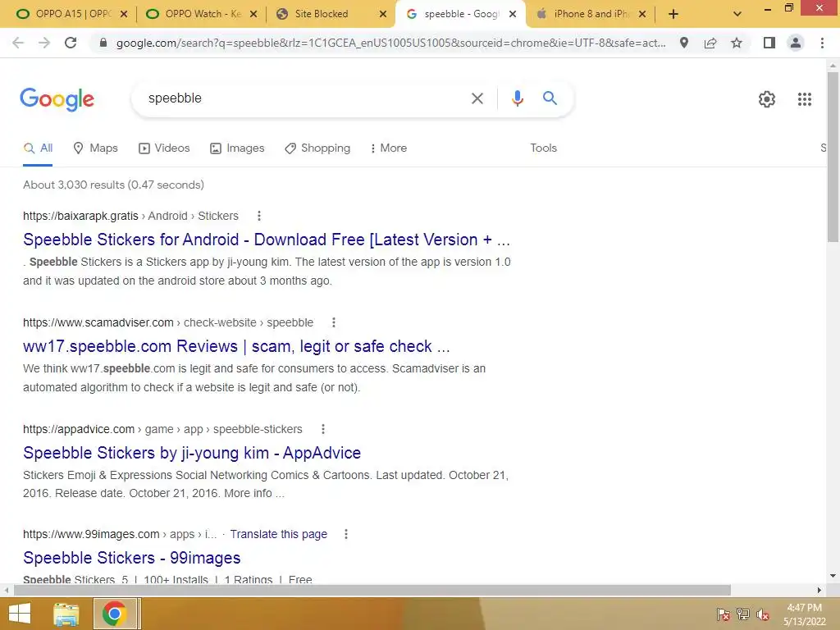Close the OPPO Watch tab

click(254, 15)
